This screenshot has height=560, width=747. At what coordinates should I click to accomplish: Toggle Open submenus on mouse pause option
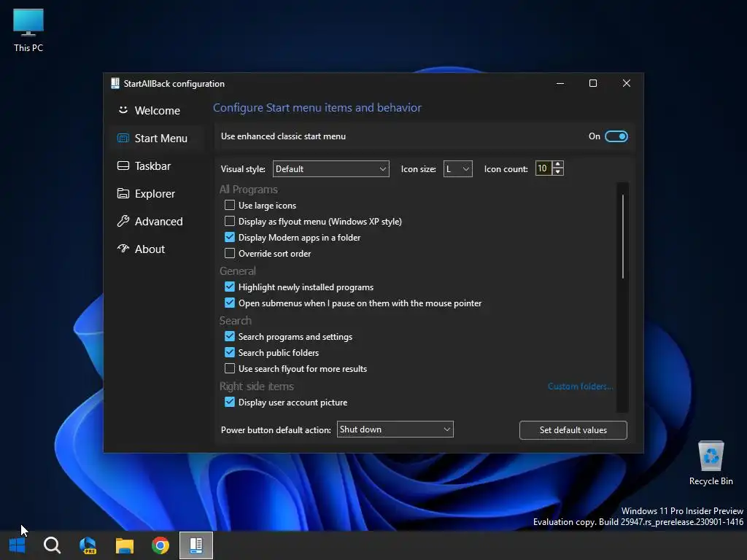click(x=230, y=303)
